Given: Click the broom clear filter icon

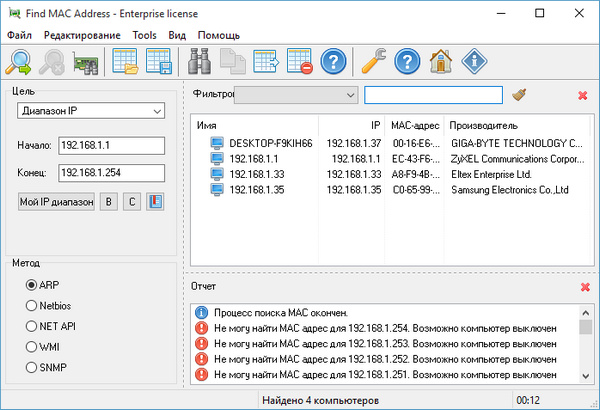Looking at the screenshot, I should pyautogui.click(x=519, y=95).
